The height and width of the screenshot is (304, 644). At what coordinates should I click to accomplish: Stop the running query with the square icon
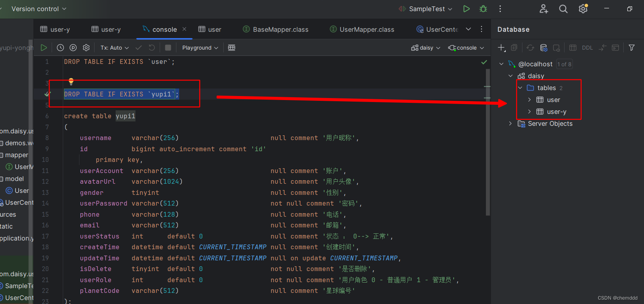(x=168, y=48)
